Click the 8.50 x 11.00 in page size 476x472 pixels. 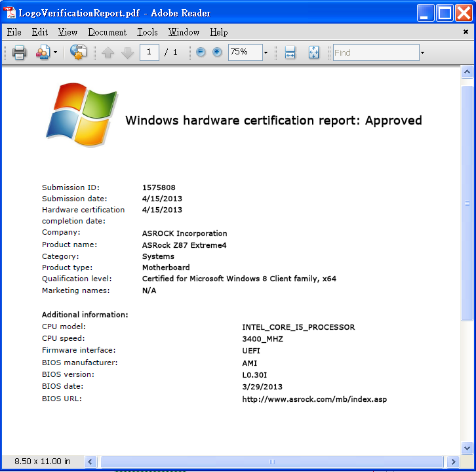43,462
